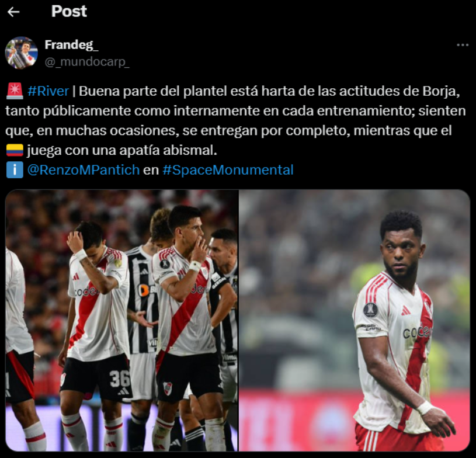Open the @_mundocarp_ handle link
The width and height of the screenshot is (476, 458).
tap(87, 62)
